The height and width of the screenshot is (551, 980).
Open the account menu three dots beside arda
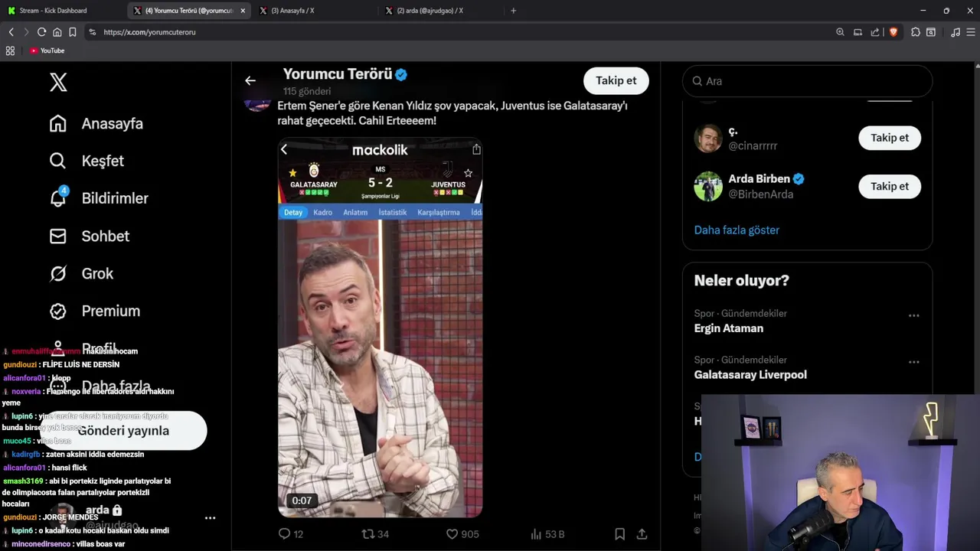pos(210,518)
